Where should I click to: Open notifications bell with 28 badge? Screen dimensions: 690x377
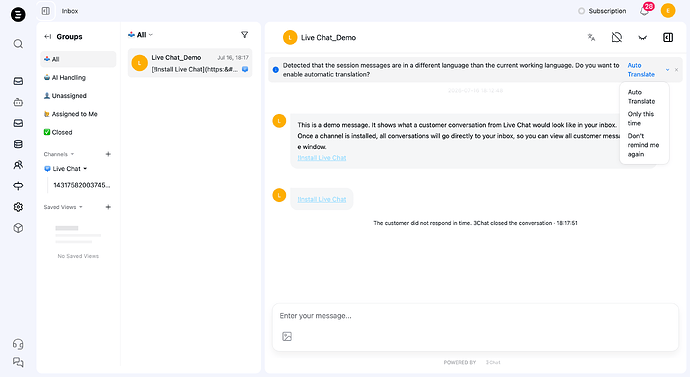[645, 11]
